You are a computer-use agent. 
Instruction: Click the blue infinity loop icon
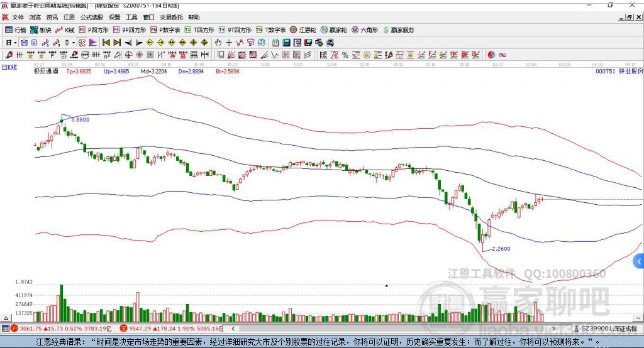coord(502,55)
